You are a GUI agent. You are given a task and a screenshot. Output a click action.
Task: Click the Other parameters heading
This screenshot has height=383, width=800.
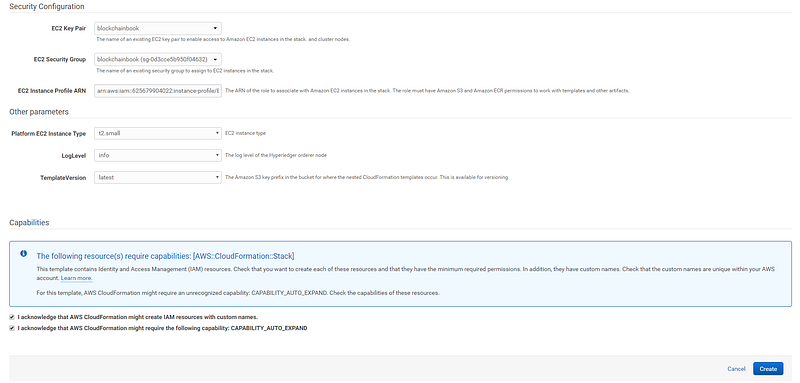click(39, 112)
